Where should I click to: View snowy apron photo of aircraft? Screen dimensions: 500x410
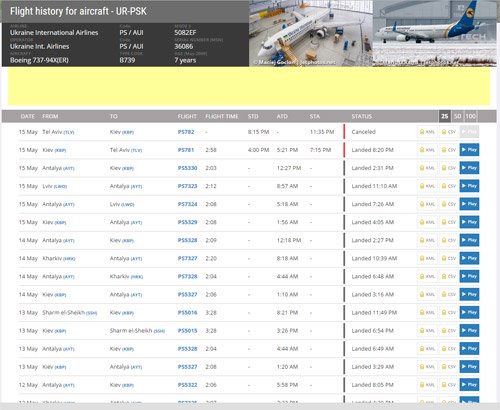point(435,33)
